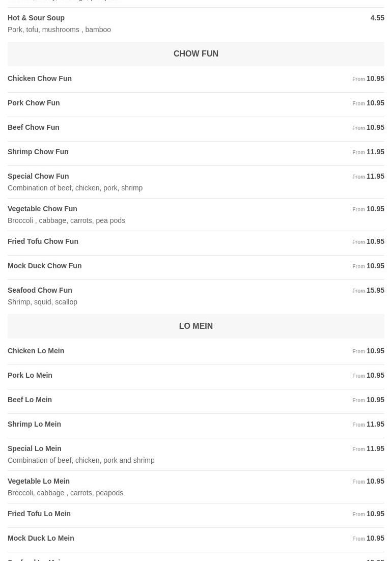Click the LO MEIN section header
Image resolution: width=392 pixels, height=561 pixels.
pos(195,326)
